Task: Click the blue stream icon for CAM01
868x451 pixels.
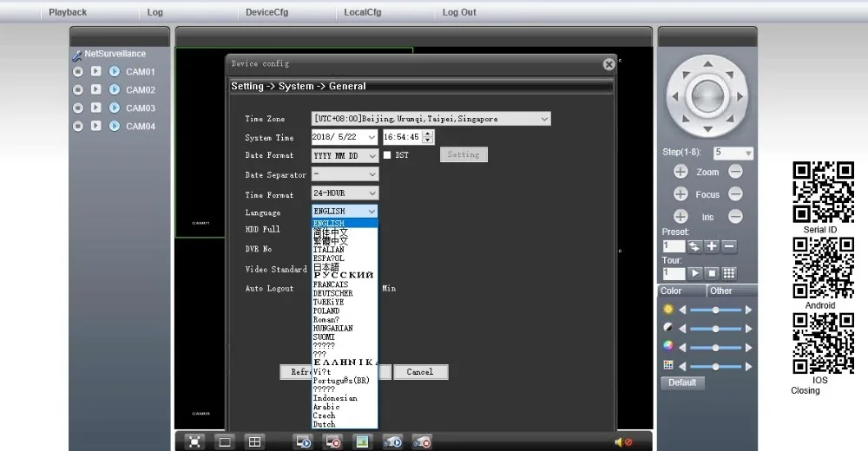Action: click(114, 71)
